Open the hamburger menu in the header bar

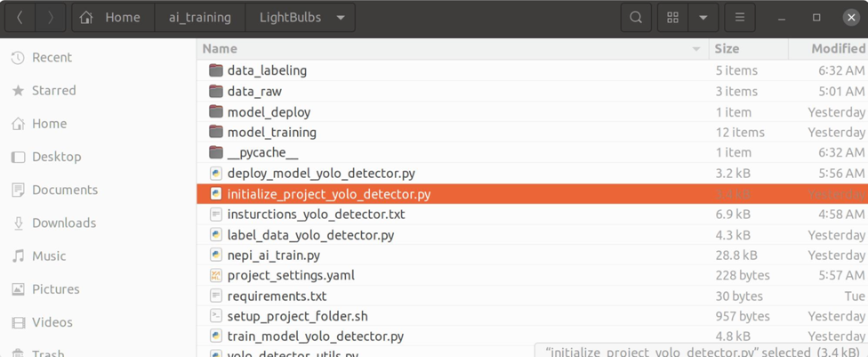pyautogui.click(x=739, y=18)
